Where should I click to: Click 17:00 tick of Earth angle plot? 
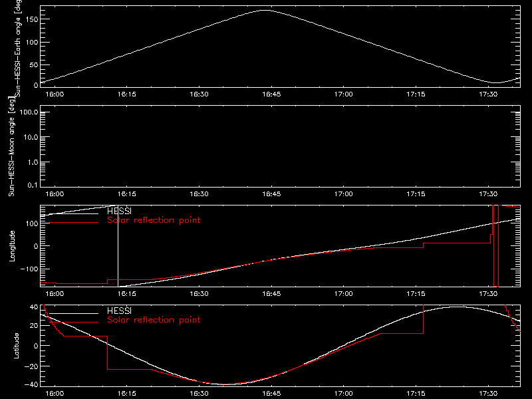(x=344, y=94)
